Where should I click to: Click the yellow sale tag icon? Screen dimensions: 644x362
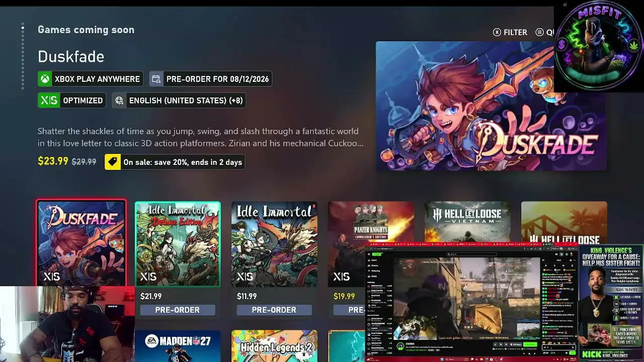[113, 162]
